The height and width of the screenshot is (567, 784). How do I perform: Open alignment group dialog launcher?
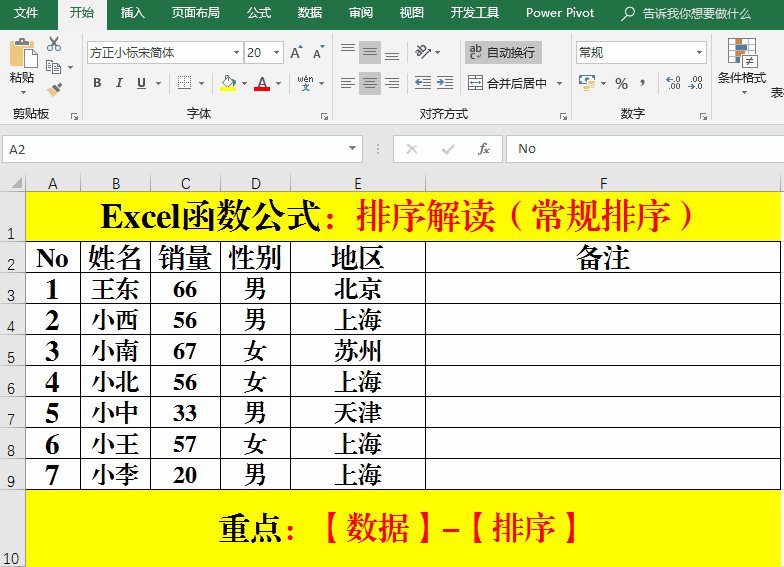[x=563, y=116]
